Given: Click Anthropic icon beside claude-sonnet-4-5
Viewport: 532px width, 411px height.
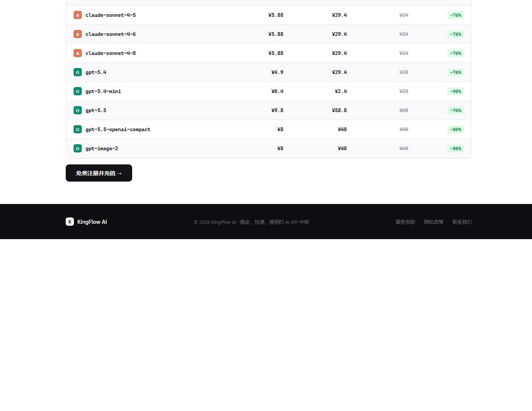Looking at the screenshot, I should [78, 15].
